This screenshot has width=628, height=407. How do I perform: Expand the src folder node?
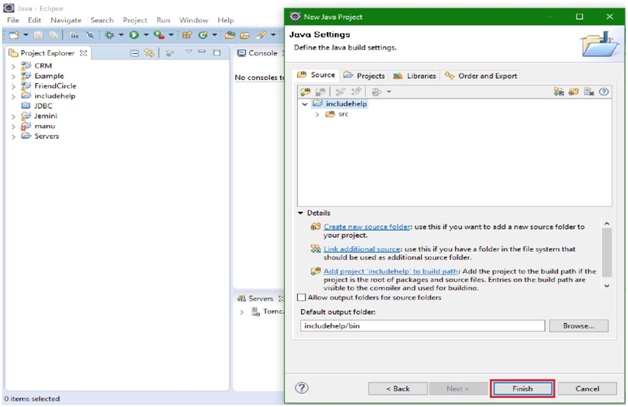[317, 115]
